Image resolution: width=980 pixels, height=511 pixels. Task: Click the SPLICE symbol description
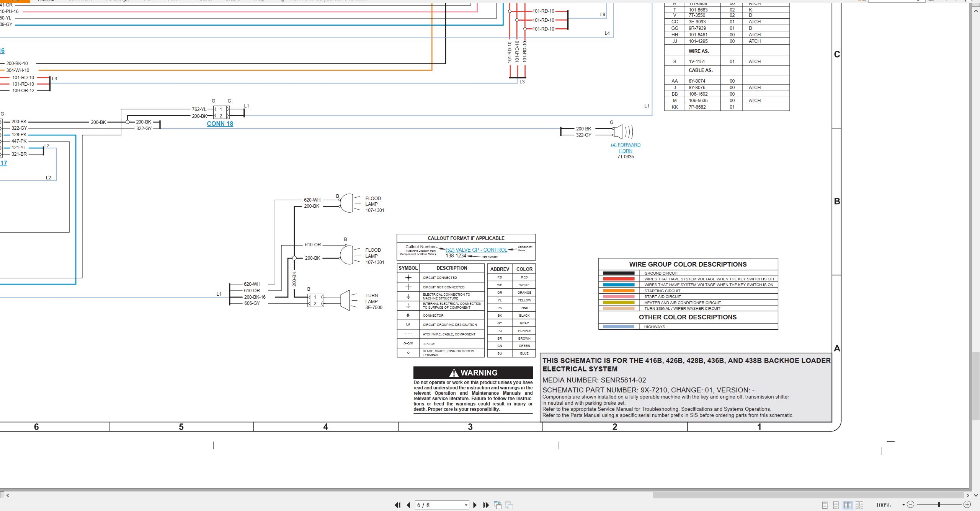[x=429, y=344]
